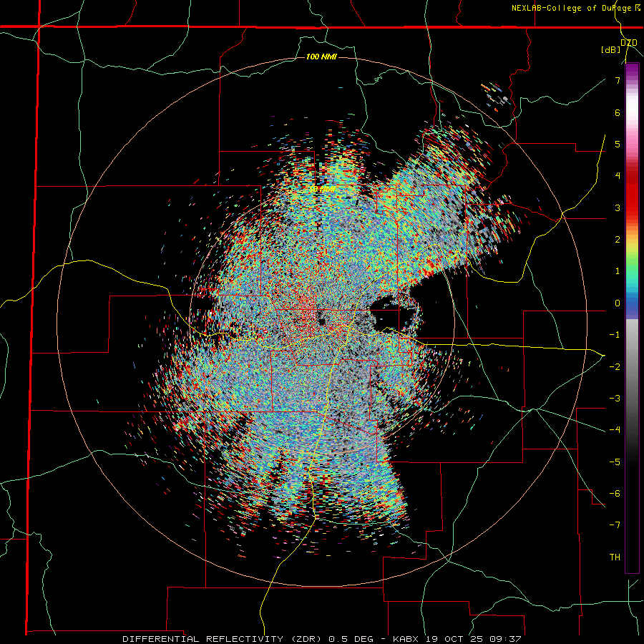The image size is (644, 644).
Task: Click the 50 NMI range ring label
Action: point(321,190)
